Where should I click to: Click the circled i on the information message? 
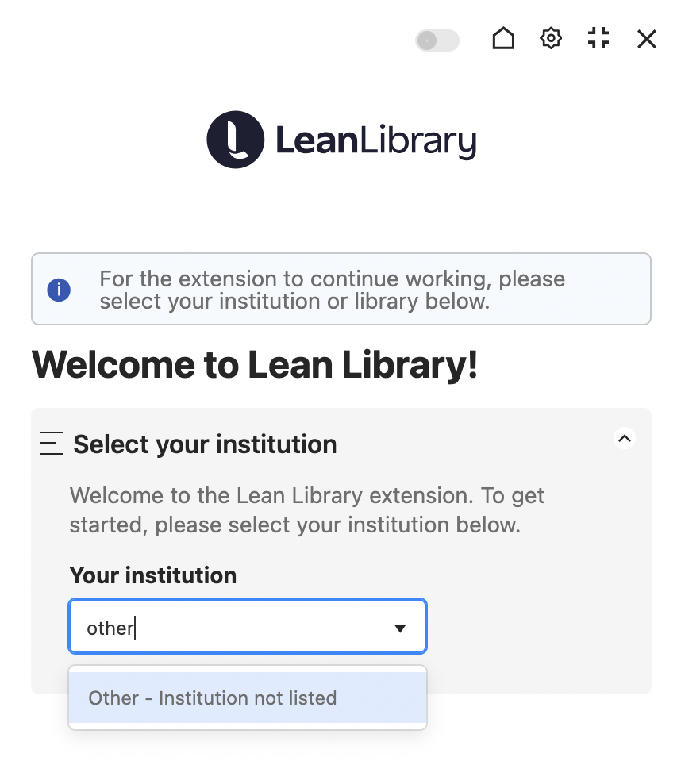pyautogui.click(x=59, y=290)
